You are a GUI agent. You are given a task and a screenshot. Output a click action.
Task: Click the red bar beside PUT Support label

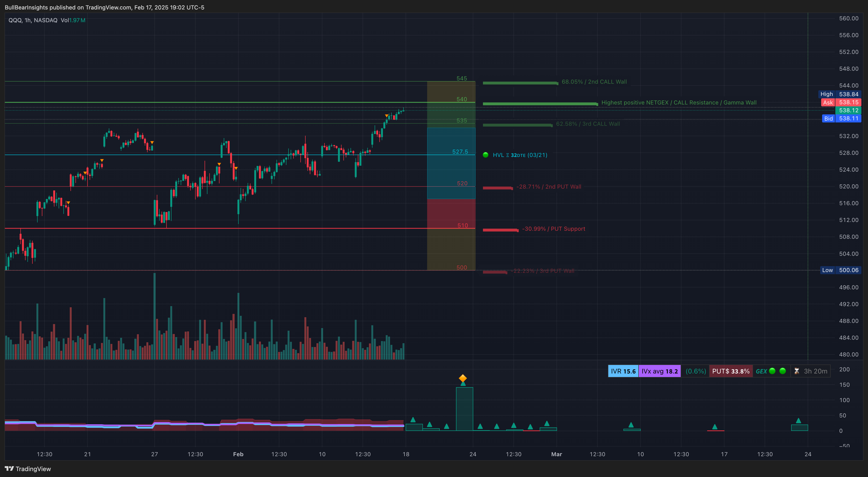500,230
